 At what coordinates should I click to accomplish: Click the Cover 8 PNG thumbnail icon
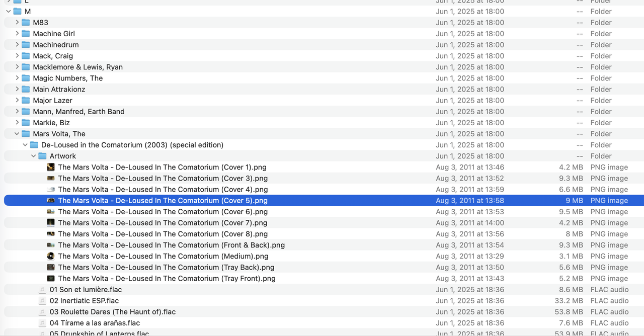click(51, 234)
